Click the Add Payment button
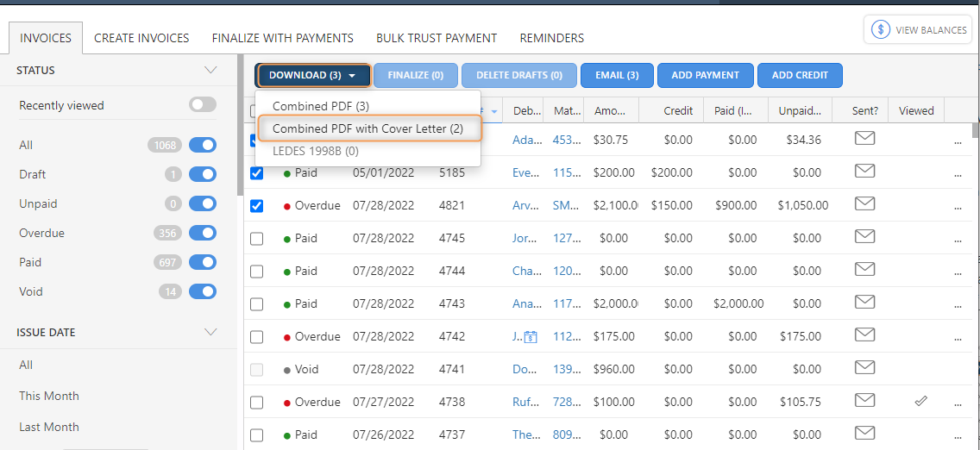 [705, 76]
